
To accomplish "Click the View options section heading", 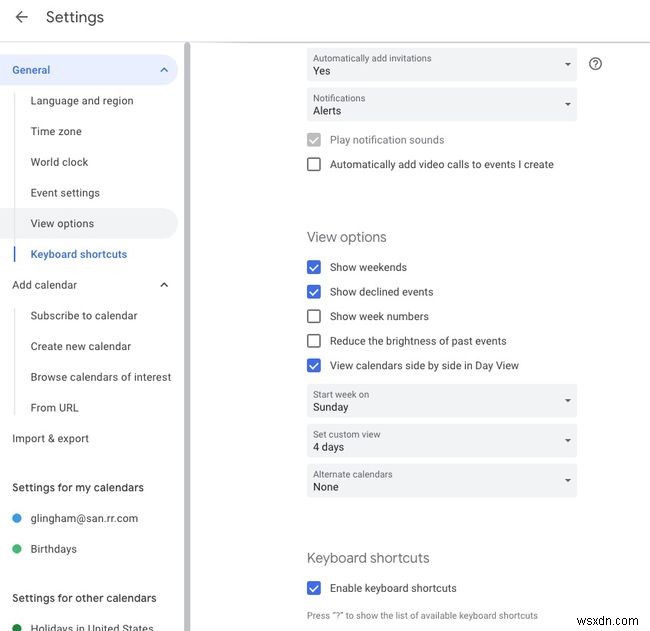I will point(347,237).
